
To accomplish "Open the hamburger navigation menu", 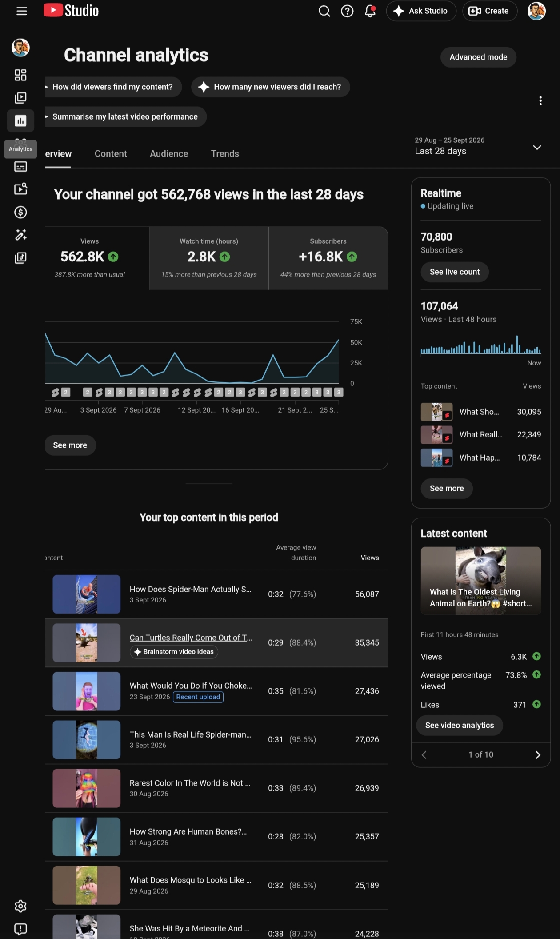I will 21,11.
